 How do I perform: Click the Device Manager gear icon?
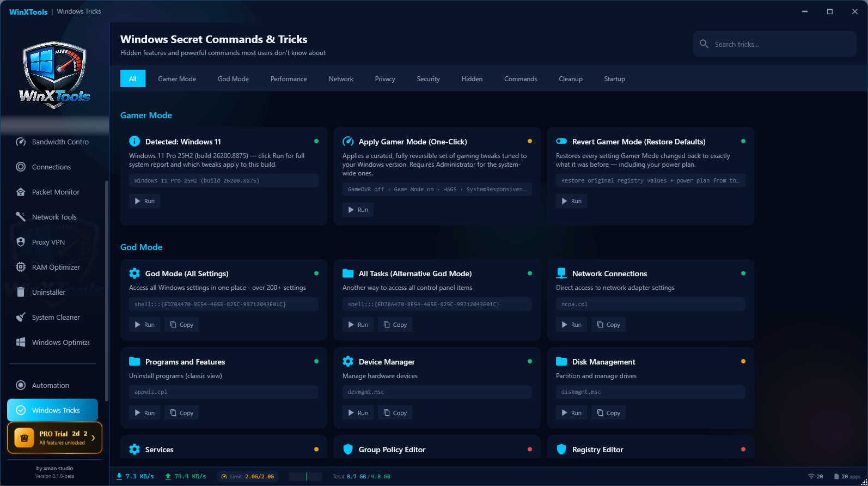[x=348, y=361]
